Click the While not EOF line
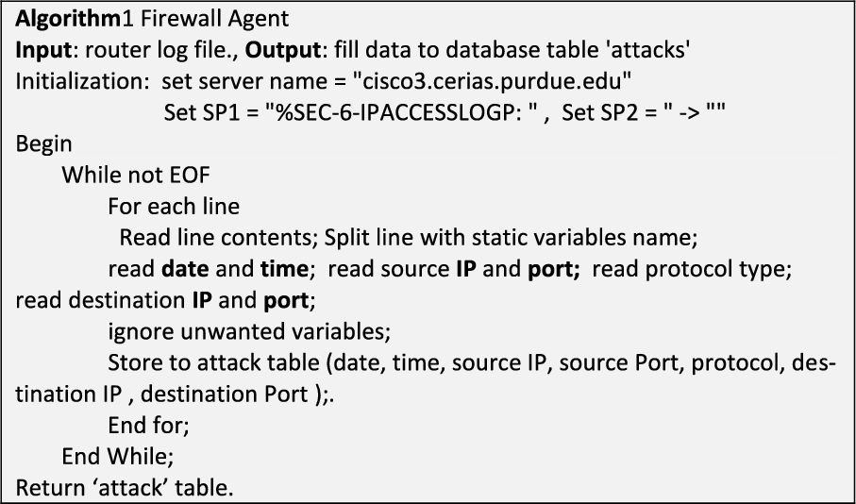Viewport: 856px width, 504px height. pyautogui.click(x=136, y=176)
